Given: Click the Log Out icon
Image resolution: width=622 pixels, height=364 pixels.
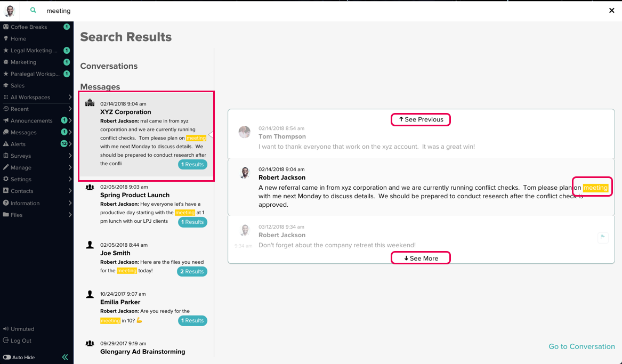Looking at the screenshot, I should [6, 341].
